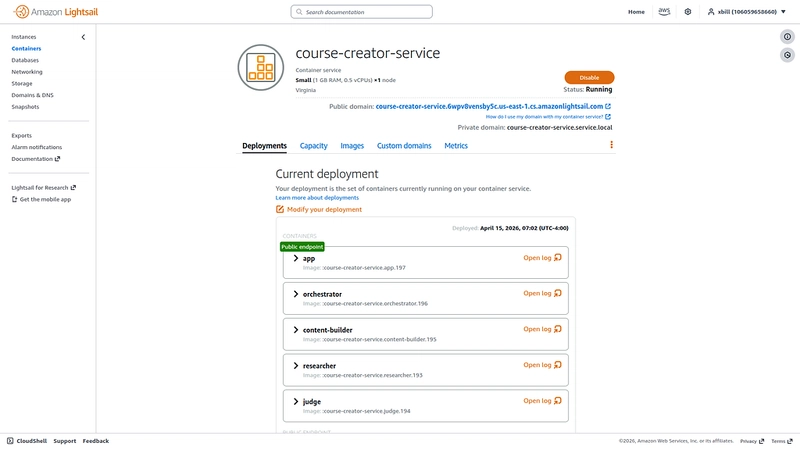800x450 pixels.
Task: Click the CloudShell icon in footer
Action: click(x=10, y=441)
